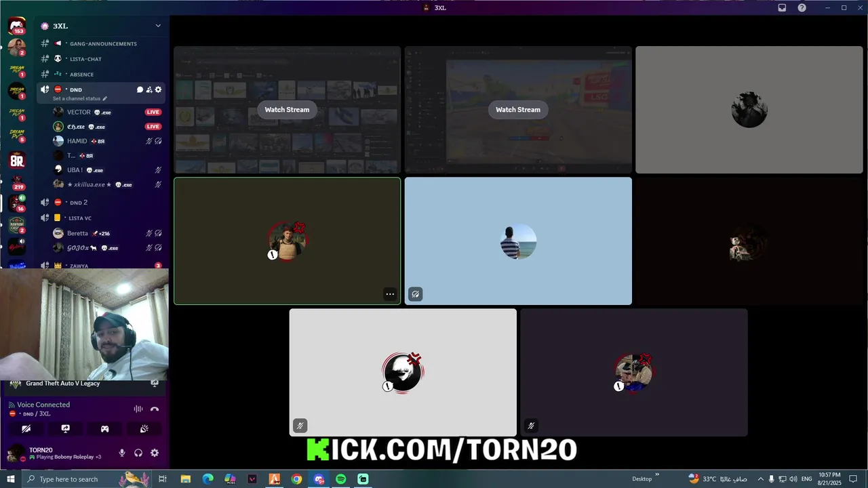Edit channel status pencil icon
868x488 pixels.
[104, 99]
